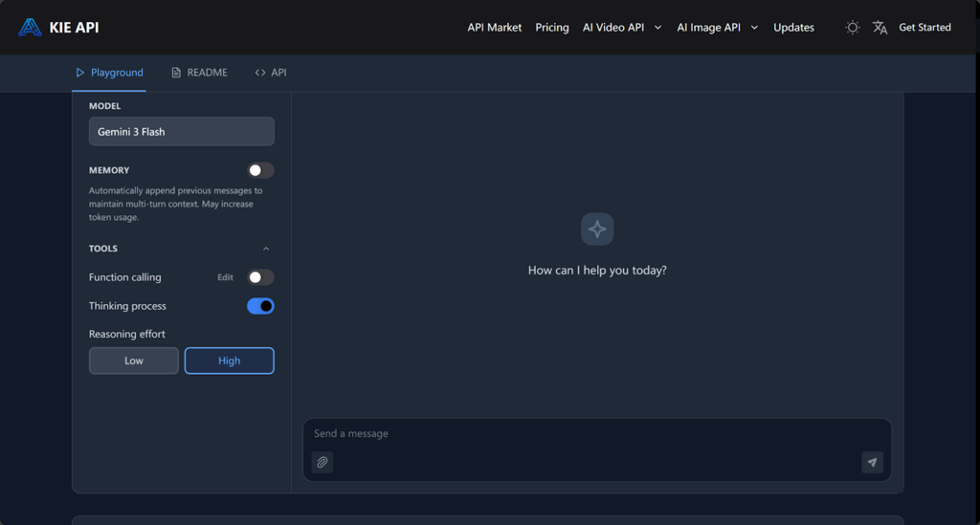Set reasoning effort to Low
980x525 pixels.
click(134, 361)
